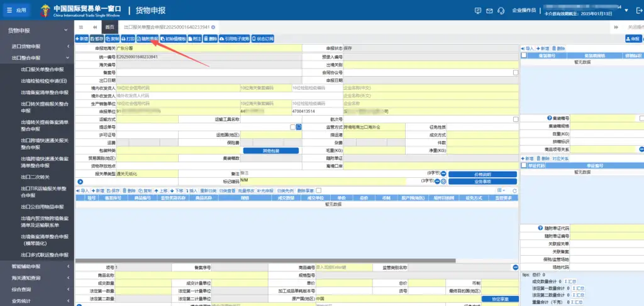Screen dimensions: 644x306
Task: Click 引用电子底账 cloud icon button
Action: [235, 38]
